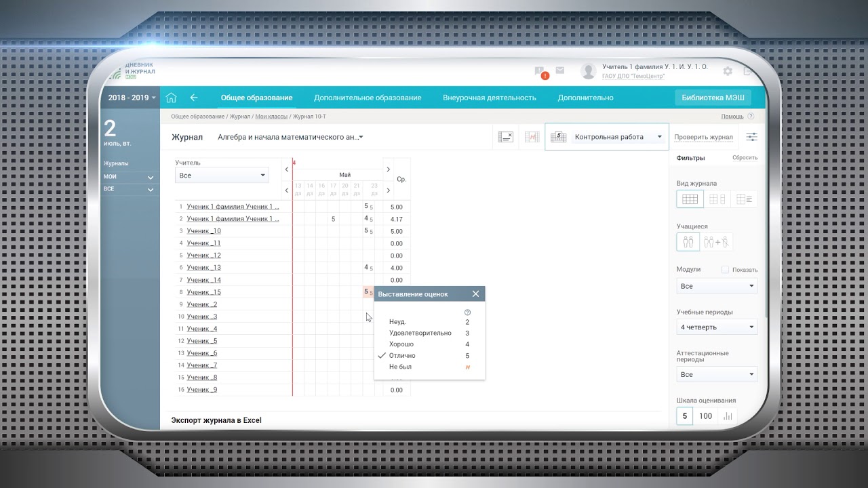Open student Ученик _15 profile link

pos(203,292)
